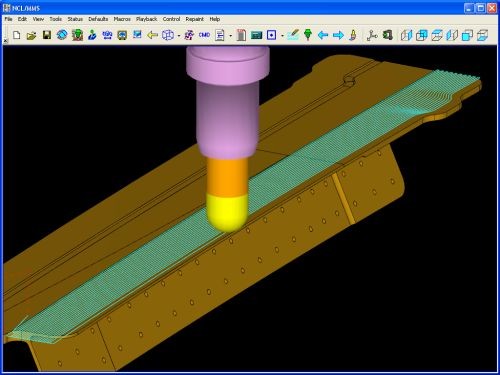Image resolution: width=500 pixels, height=375 pixels.
Task: Click the yellow ball-nose cutter tip
Action: pos(228,213)
